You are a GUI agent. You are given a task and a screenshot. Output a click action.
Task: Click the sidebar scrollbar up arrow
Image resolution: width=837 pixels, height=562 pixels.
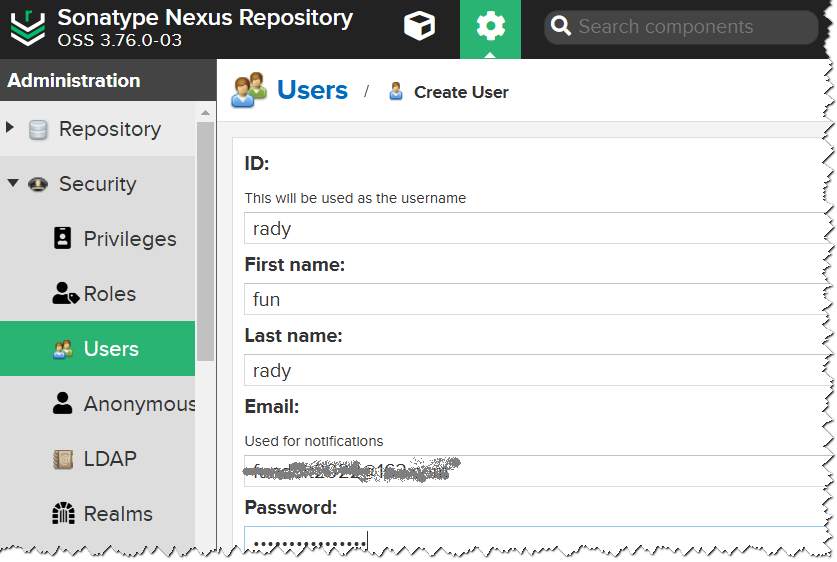[x=206, y=113]
